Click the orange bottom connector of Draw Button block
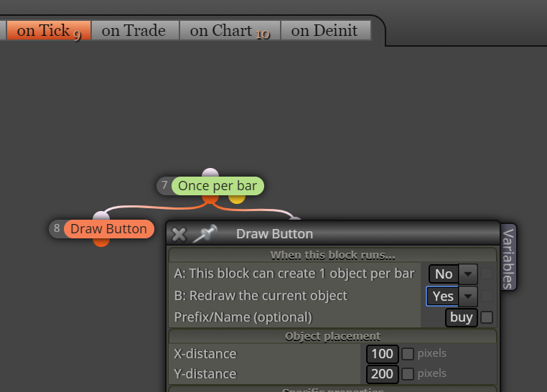This screenshot has width=547, height=392. point(101,243)
